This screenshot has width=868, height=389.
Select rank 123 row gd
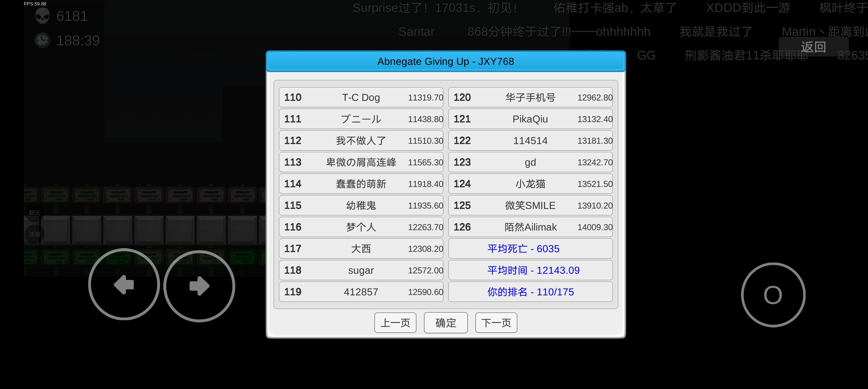[x=531, y=162]
